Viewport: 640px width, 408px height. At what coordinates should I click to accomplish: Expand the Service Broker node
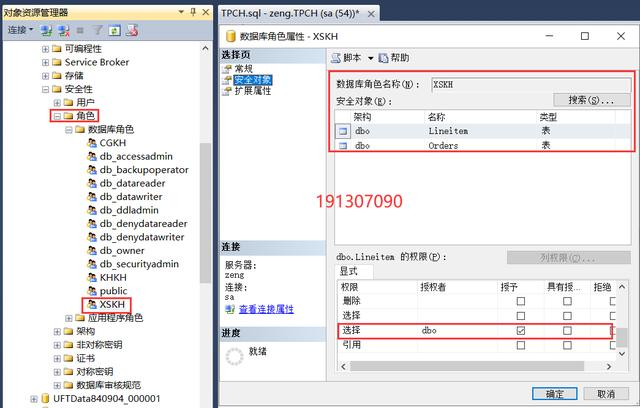45,63
